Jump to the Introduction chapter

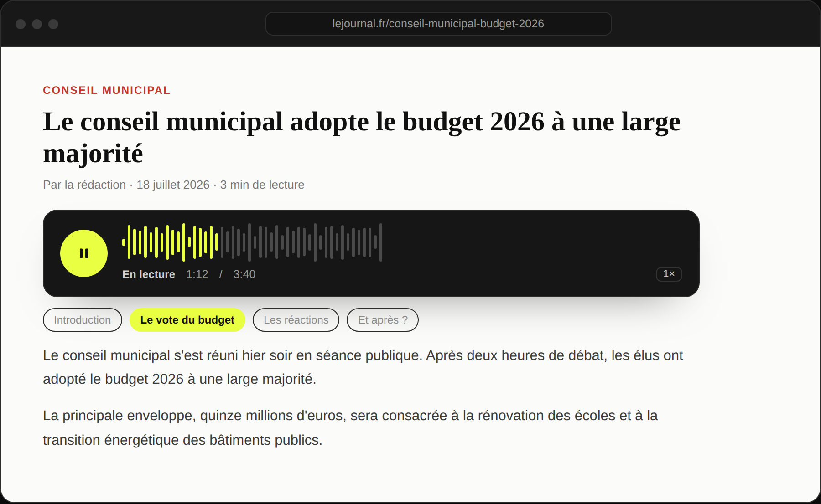click(83, 320)
